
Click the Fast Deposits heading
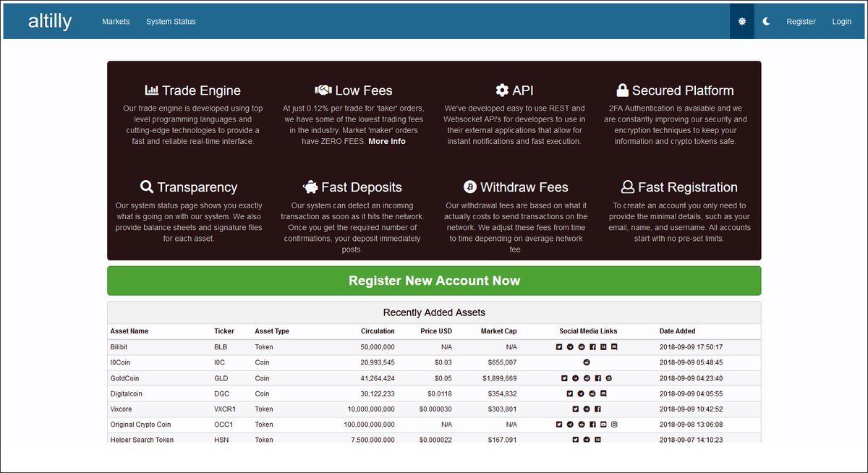tap(353, 187)
